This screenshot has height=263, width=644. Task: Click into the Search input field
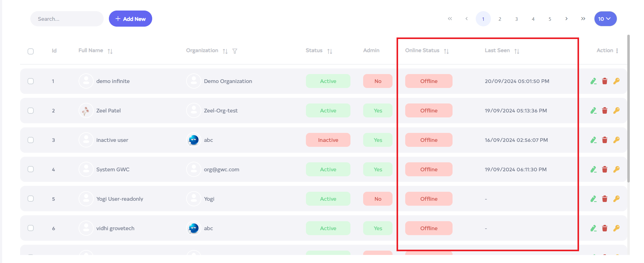click(67, 19)
